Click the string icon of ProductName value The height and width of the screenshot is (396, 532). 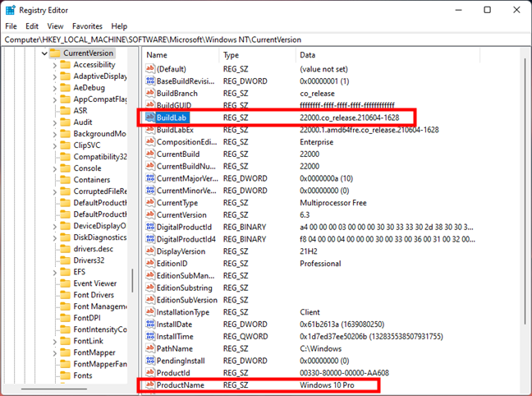150,385
